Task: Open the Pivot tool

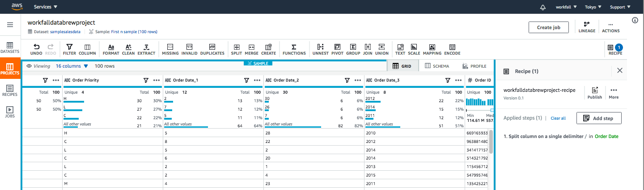Action: coord(337,49)
